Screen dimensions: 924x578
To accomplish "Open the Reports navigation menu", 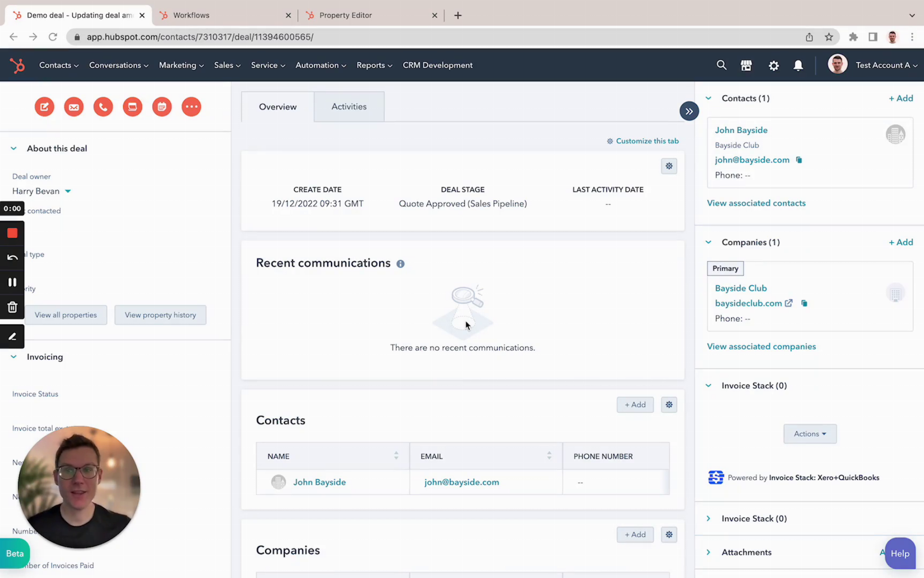I will (x=374, y=65).
